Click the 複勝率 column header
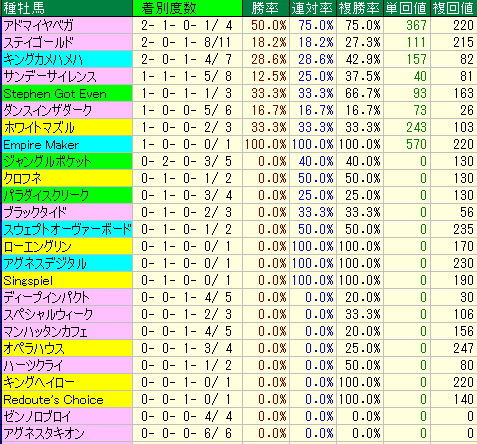 click(360, 8)
